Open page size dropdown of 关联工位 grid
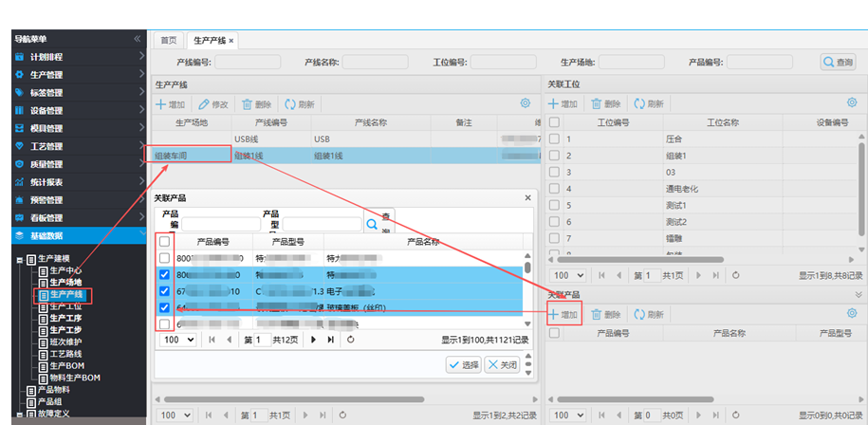 (568, 275)
